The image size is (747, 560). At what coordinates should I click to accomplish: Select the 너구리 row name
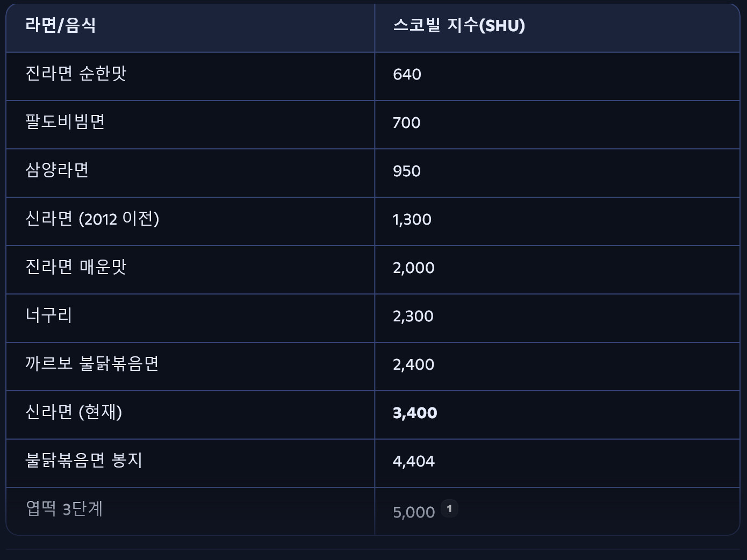tap(48, 315)
